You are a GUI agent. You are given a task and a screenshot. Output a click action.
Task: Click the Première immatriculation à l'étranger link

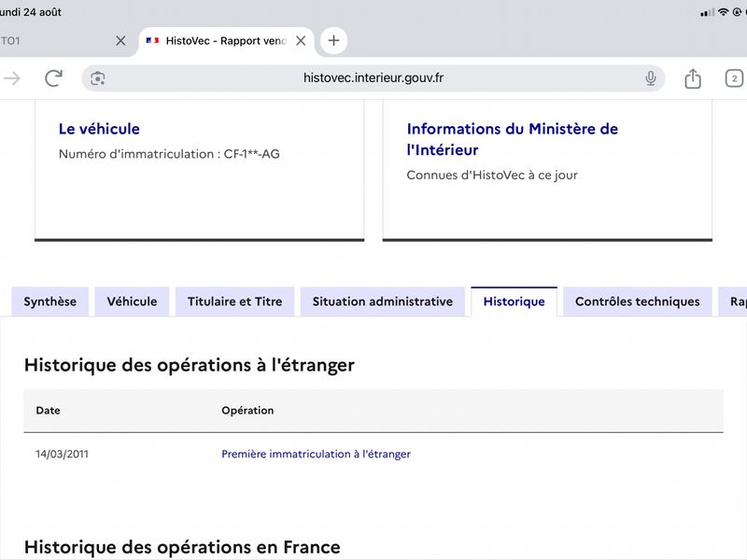pos(316,454)
